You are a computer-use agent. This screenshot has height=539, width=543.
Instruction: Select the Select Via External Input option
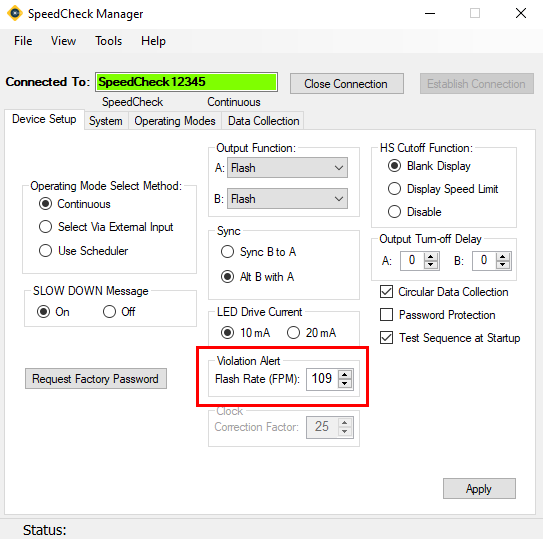106,227
